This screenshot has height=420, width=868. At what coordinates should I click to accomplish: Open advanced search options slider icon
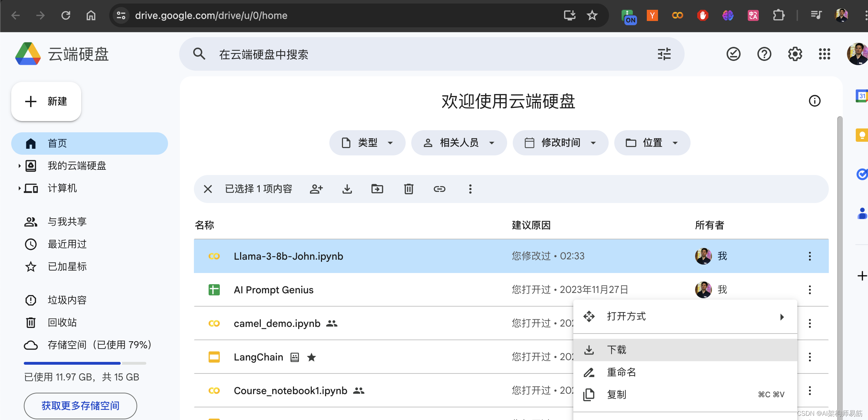tap(664, 54)
